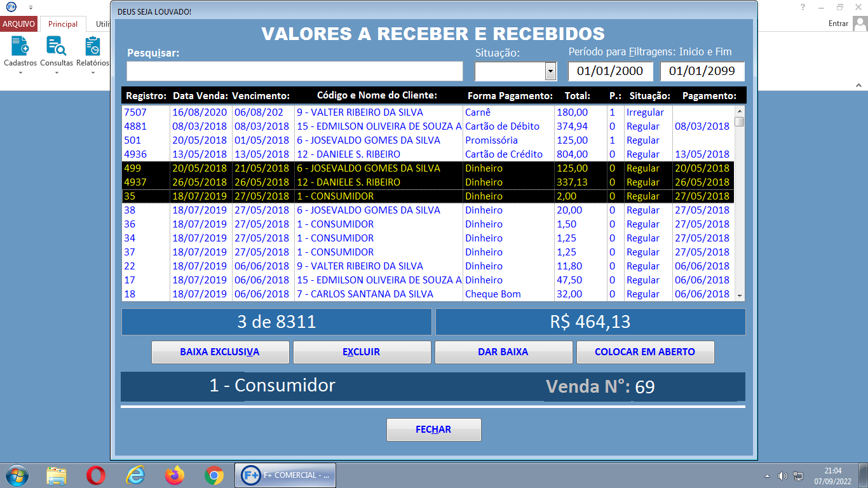Image resolution: width=868 pixels, height=488 pixels.
Task: Select the row for DANIELE S. RIBEIRO registro 4936
Action: [x=318, y=154]
